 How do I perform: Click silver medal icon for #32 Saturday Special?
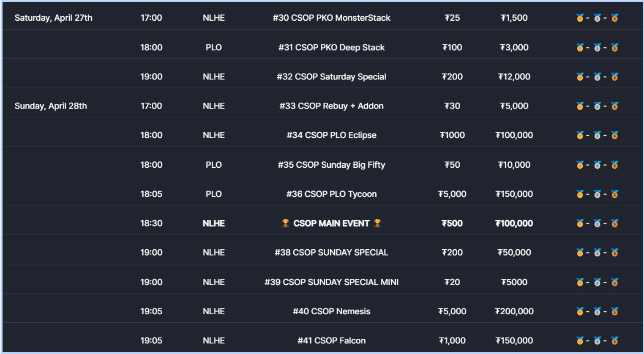pos(597,76)
